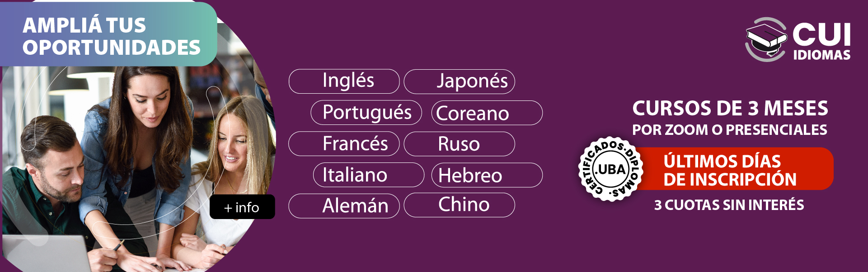
Task: Click the UBA certificados diplomas seal
Action: [611, 169]
